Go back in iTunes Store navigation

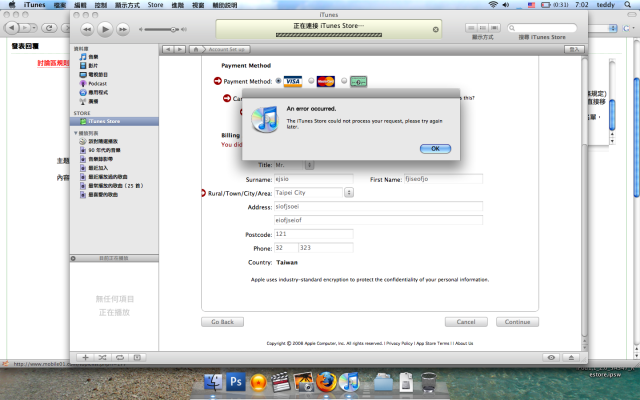(168, 49)
